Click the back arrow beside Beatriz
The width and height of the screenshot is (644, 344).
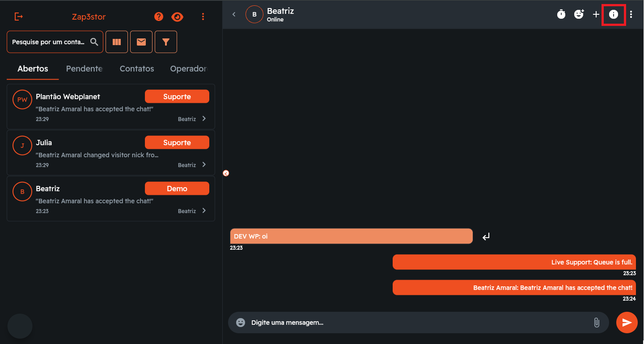234,15
